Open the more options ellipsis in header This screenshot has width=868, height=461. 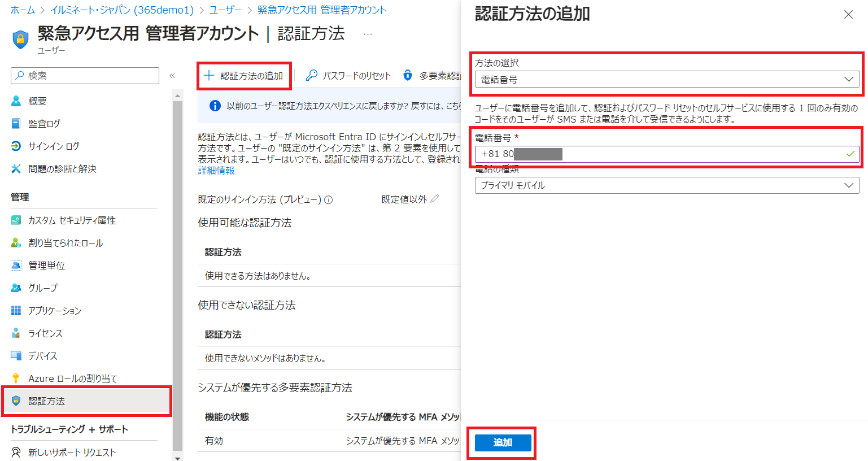pos(368,34)
